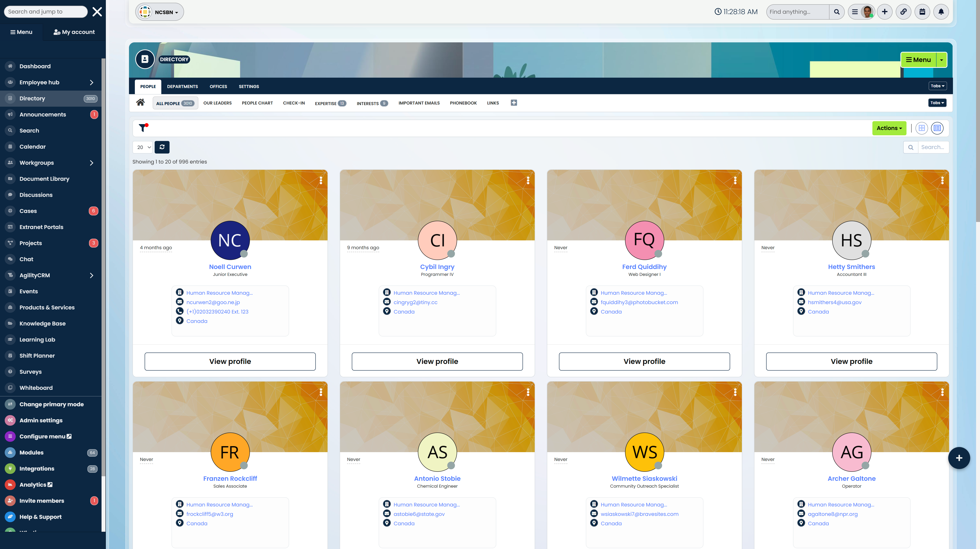Open the top bar calendar icon
Screen dimensions: 980x549
click(x=922, y=12)
